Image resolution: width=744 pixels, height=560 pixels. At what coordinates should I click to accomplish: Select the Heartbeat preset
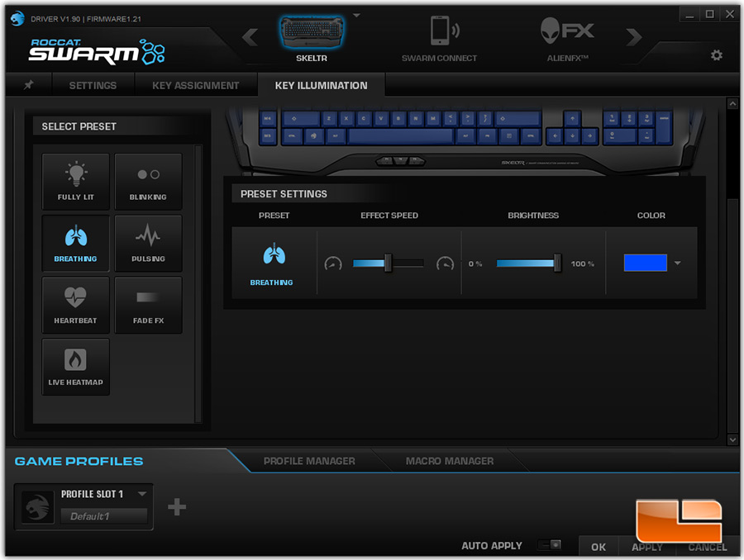[75, 305]
